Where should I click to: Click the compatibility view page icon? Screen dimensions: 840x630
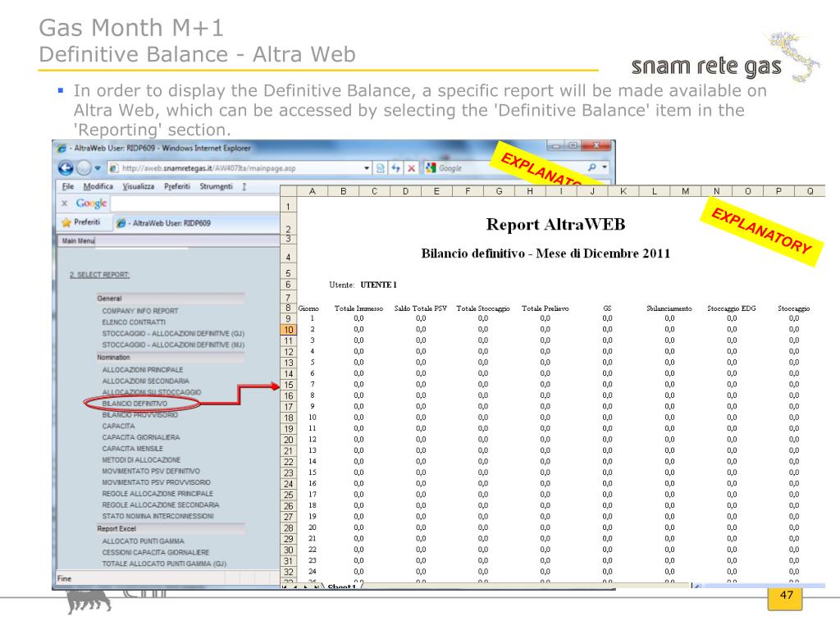(381, 168)
